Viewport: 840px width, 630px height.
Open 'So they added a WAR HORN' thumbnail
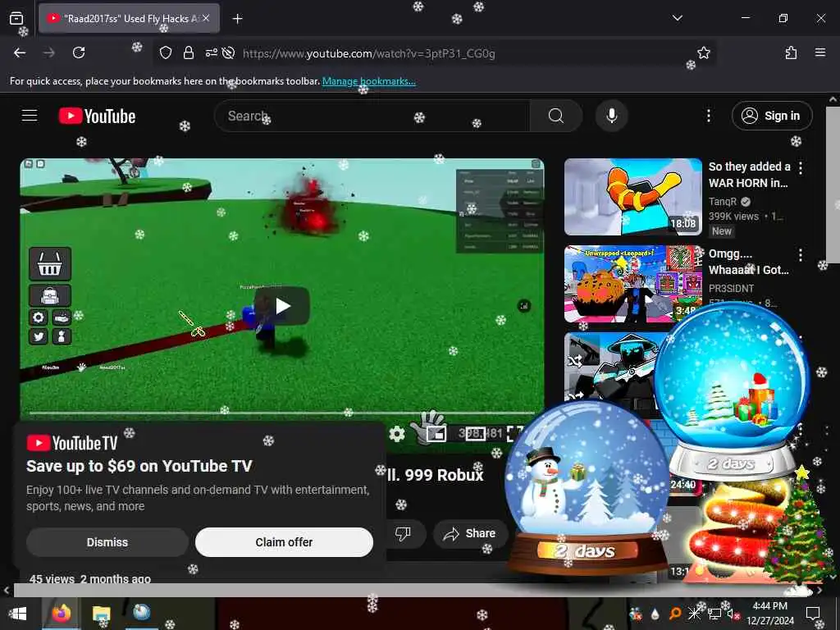pyautogui.click(x=633, y=197)
